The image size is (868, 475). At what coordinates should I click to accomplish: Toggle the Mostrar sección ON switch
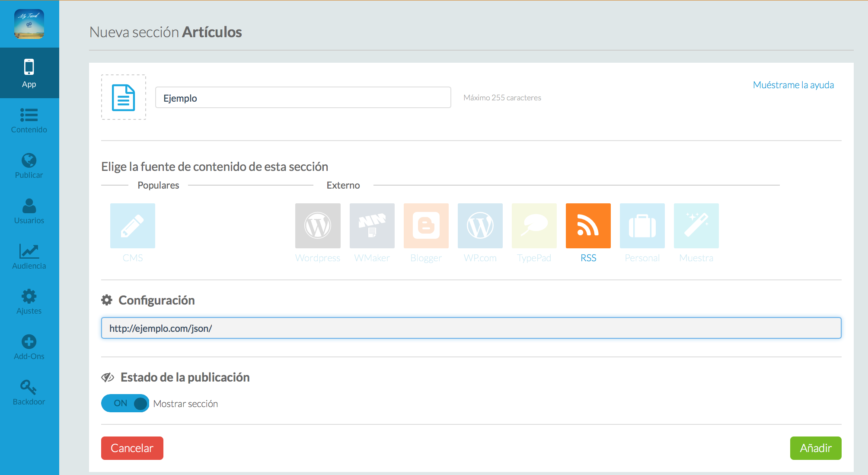(x=125, y=403)
